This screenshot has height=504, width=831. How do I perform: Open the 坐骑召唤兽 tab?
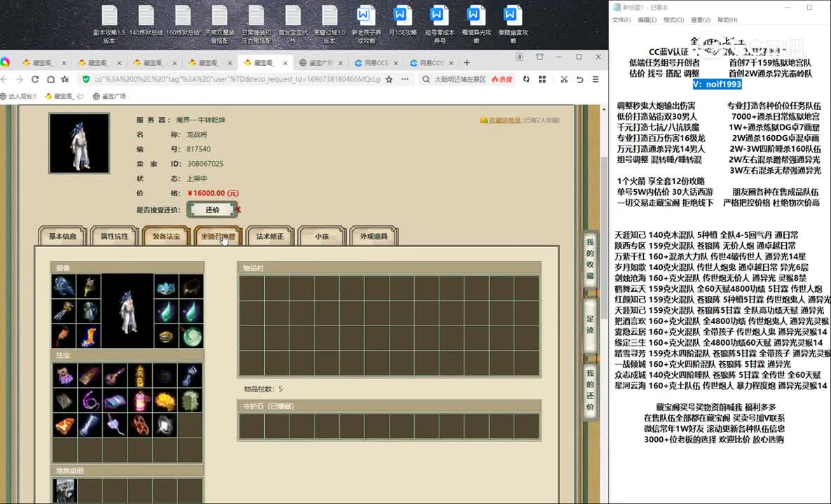click(219, 236)
